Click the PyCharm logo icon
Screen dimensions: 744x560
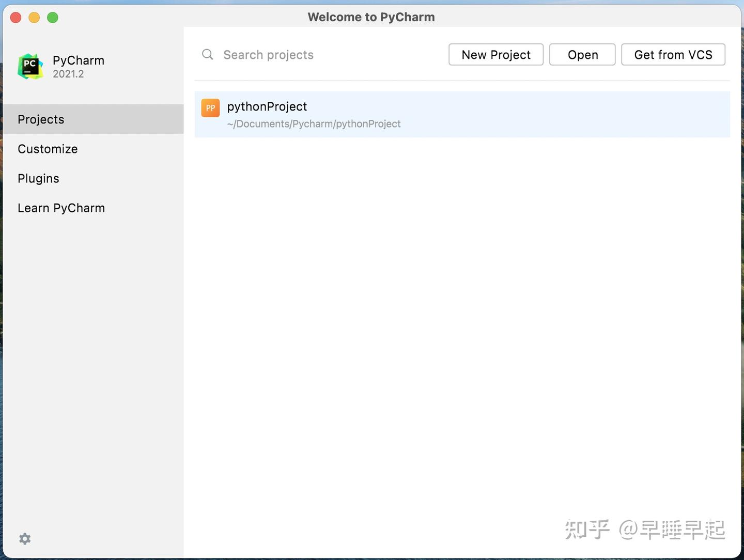pos(30,67)
